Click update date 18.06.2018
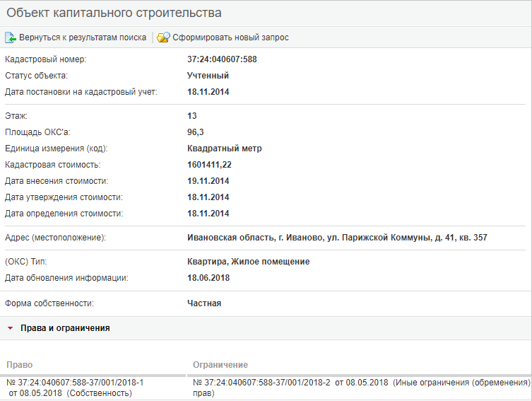This screenshot has width=532, height=401. coord(208,278)
